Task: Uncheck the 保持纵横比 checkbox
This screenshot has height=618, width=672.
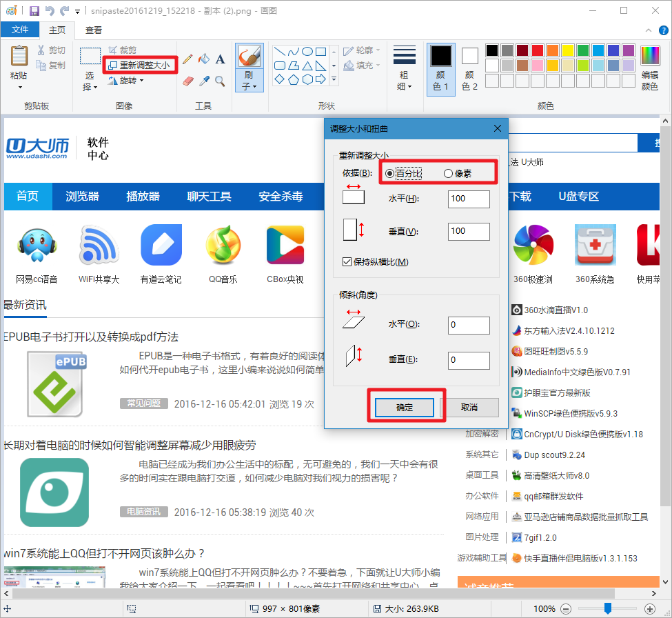Action: (x=347, y=262)
